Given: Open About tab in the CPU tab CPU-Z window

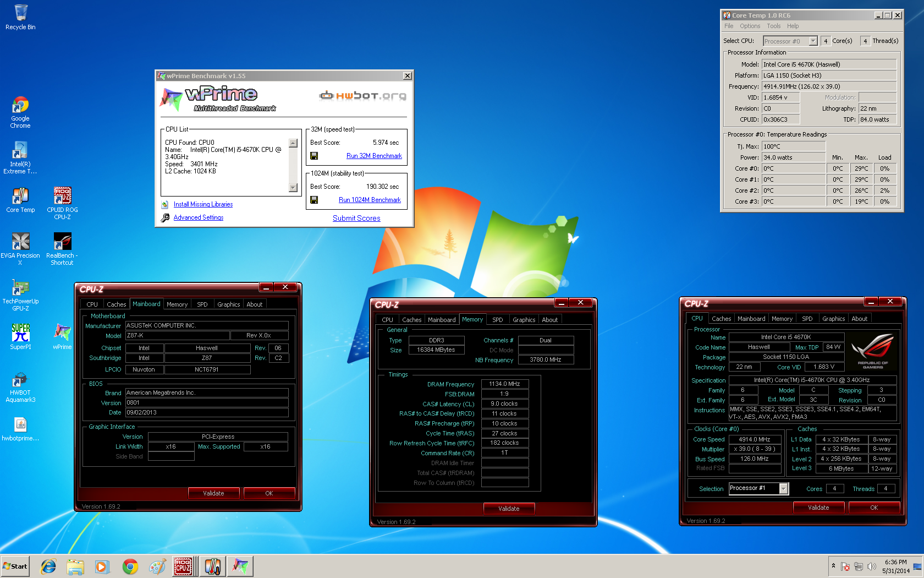Looking at the screenshot, I should pos(859,319).
